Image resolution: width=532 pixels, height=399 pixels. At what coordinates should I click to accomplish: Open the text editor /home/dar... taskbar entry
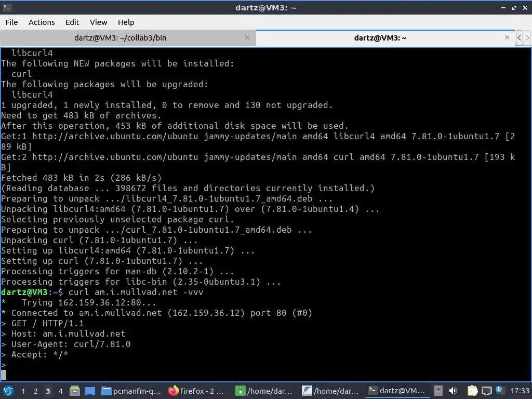(x=331, y=391)
